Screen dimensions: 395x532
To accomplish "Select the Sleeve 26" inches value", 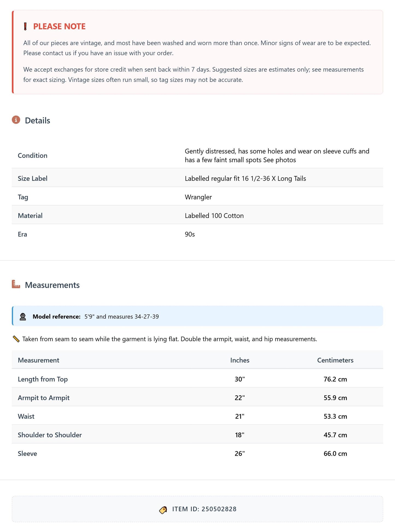I will 240,453.
